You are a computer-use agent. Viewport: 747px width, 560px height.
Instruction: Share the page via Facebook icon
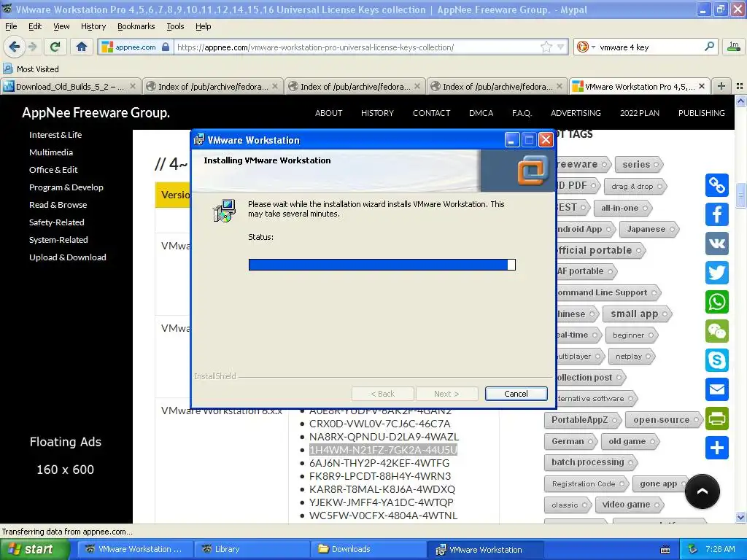(x=716, y=214)
